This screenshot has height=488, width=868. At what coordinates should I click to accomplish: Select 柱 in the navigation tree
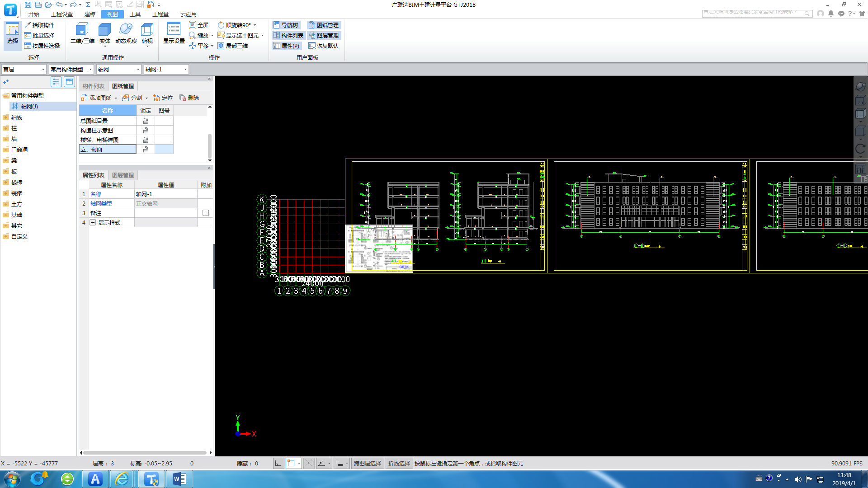click(14, 128)
